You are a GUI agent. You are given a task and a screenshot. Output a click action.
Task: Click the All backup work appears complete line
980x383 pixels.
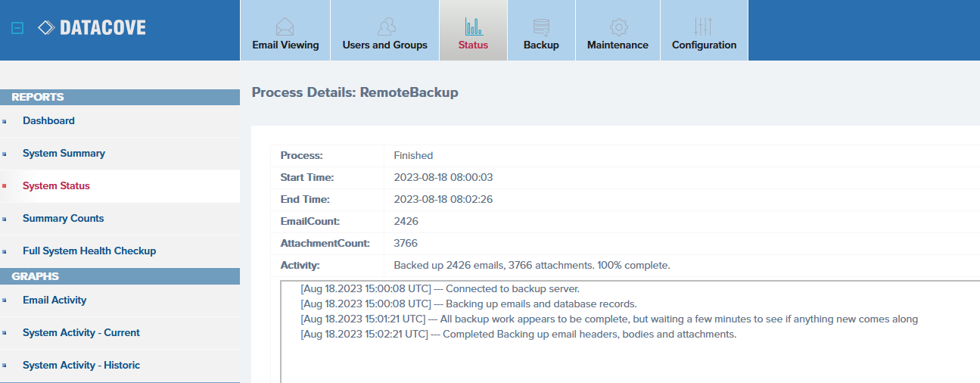click(x=609, y=319)
